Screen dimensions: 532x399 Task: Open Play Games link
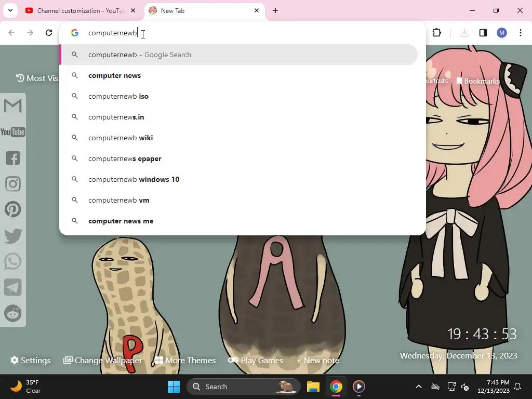(256, 361)
